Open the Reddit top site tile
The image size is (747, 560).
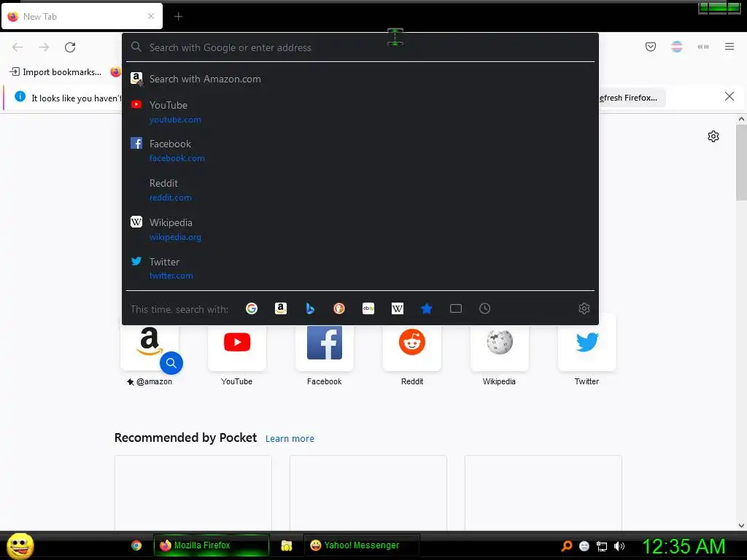pyautogui.click(x=412, y=350)
